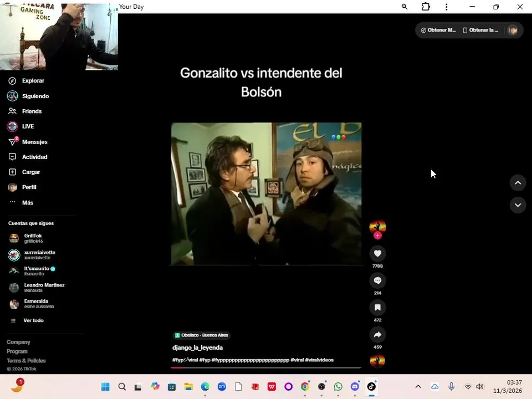Screen dimensions: 532x399
Task: Open Zoom from taskbar
Action: tap(222, 387)
